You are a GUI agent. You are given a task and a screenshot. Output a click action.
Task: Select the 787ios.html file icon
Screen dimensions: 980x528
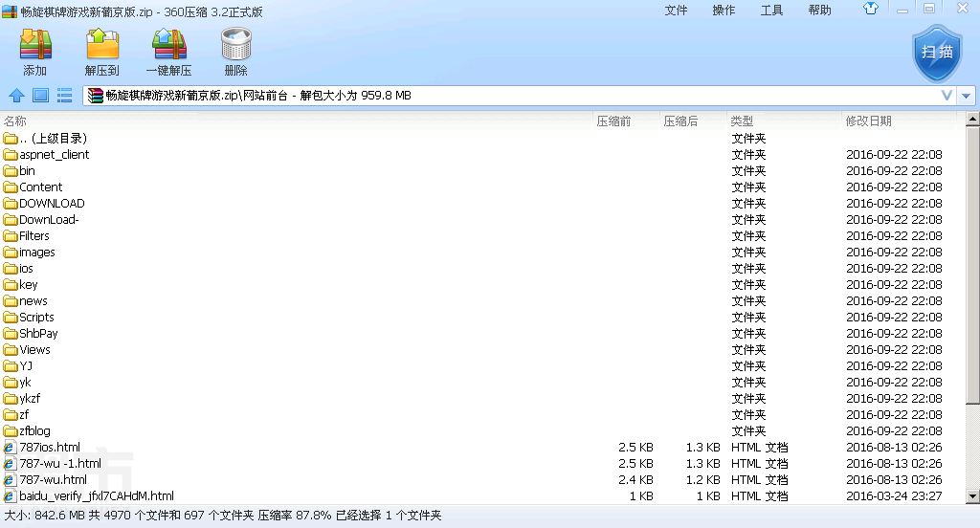pyautogui.click(x=10, y=448)
